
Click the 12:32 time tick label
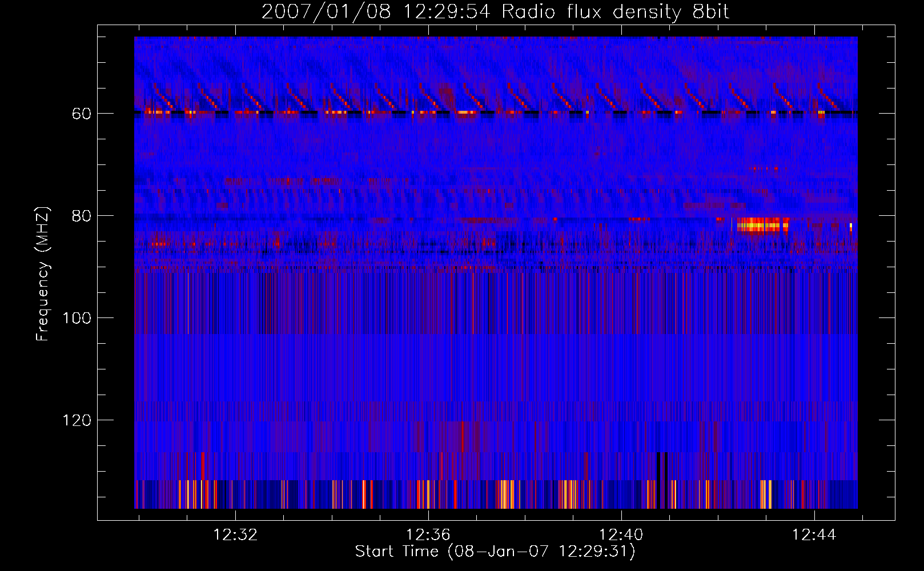pyautogui.click(x=235, y=534)
